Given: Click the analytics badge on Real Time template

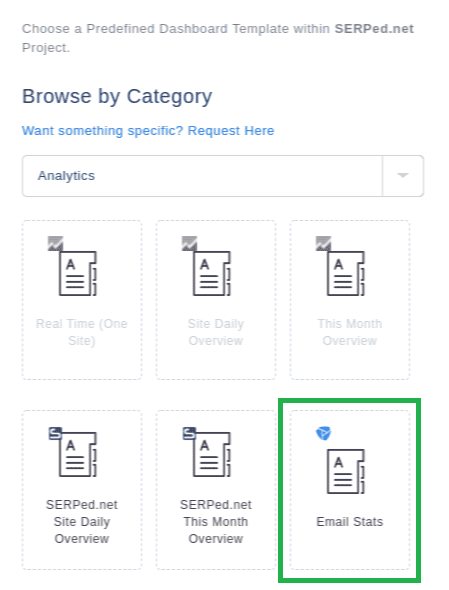Looking at the screenshot, I should (55, 243).
